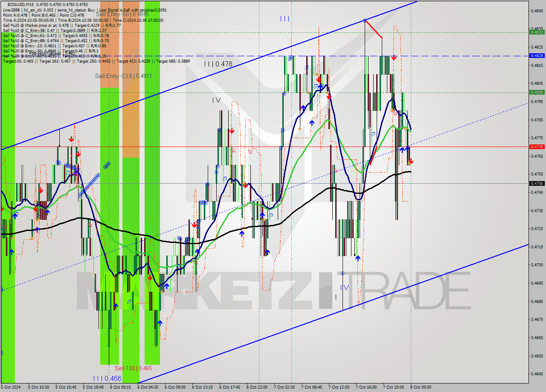Click the '5 Oct 19:45' time label

93,387
